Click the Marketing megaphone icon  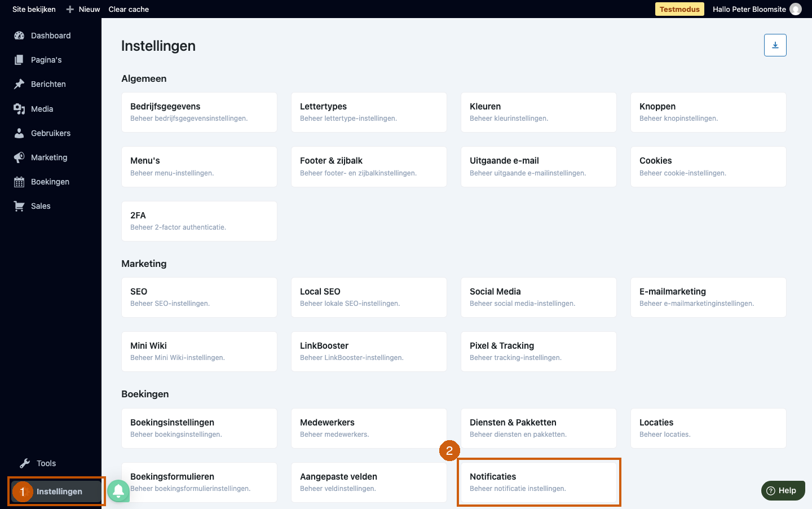pos(19,157)
